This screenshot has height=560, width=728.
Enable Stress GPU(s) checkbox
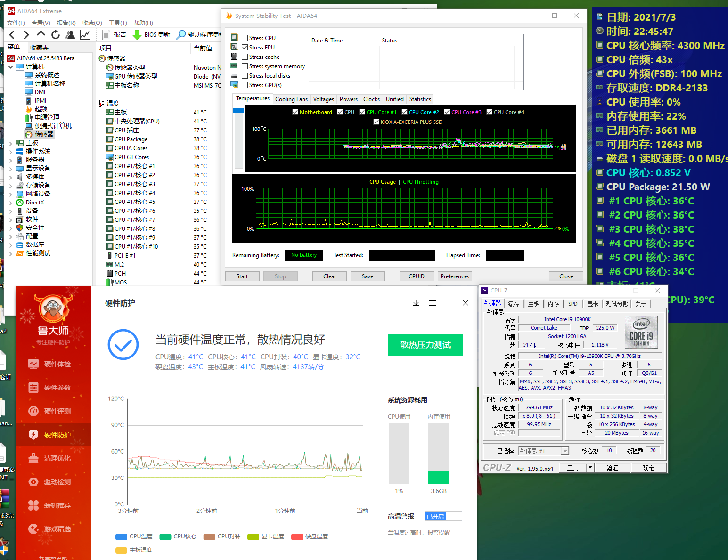point(245,85)
